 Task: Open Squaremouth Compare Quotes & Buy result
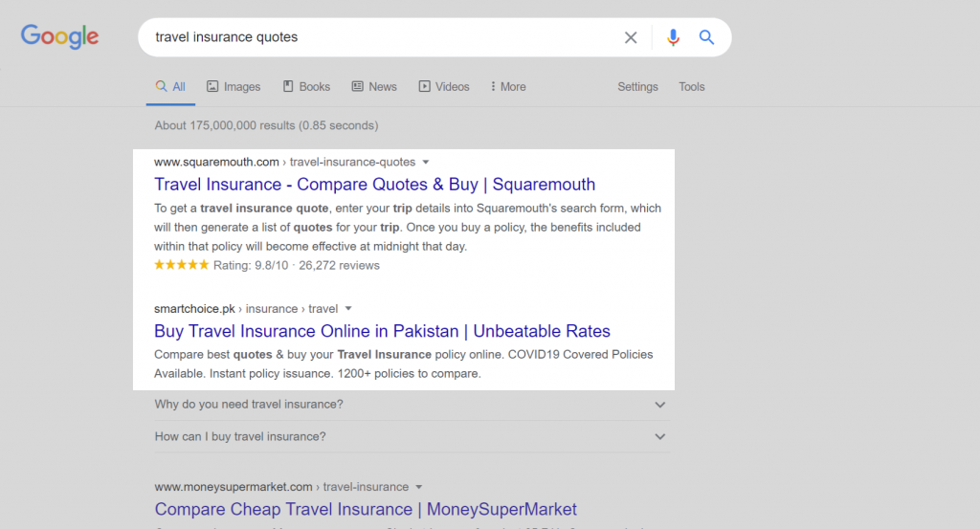point(374,185)
